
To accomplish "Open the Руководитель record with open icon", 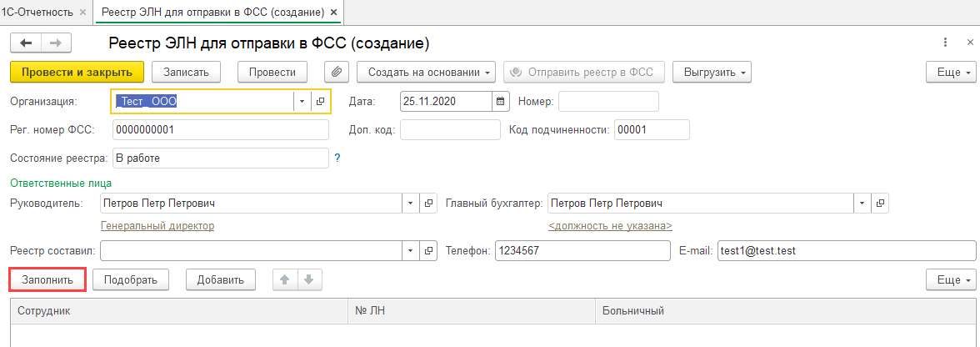I will point(429,203).
